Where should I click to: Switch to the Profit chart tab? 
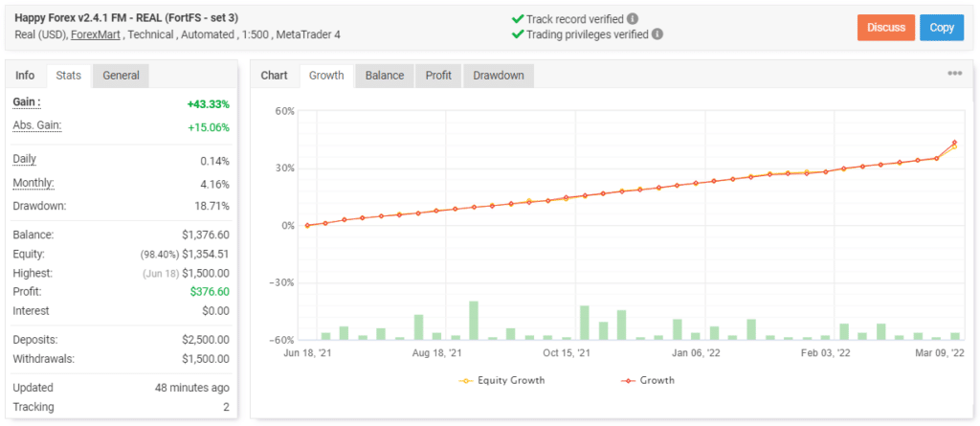(438, 76)
